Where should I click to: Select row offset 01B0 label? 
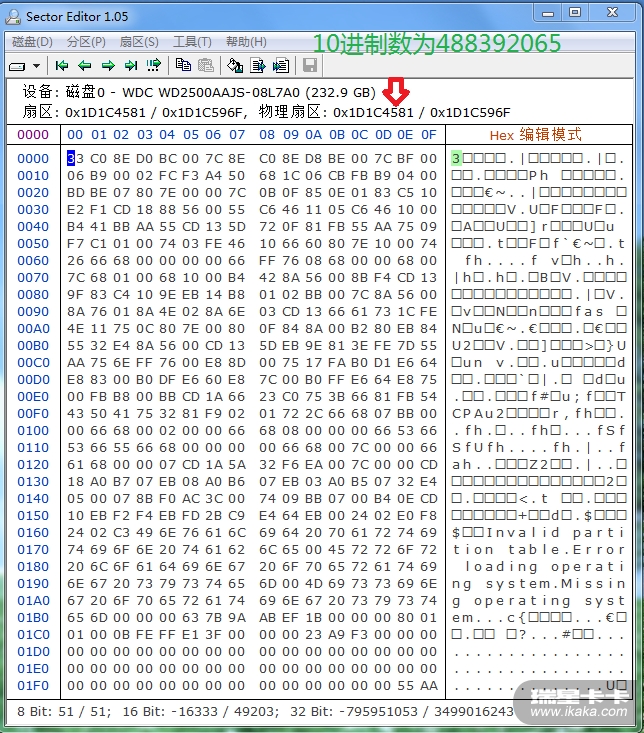click(x=33, y=618)
